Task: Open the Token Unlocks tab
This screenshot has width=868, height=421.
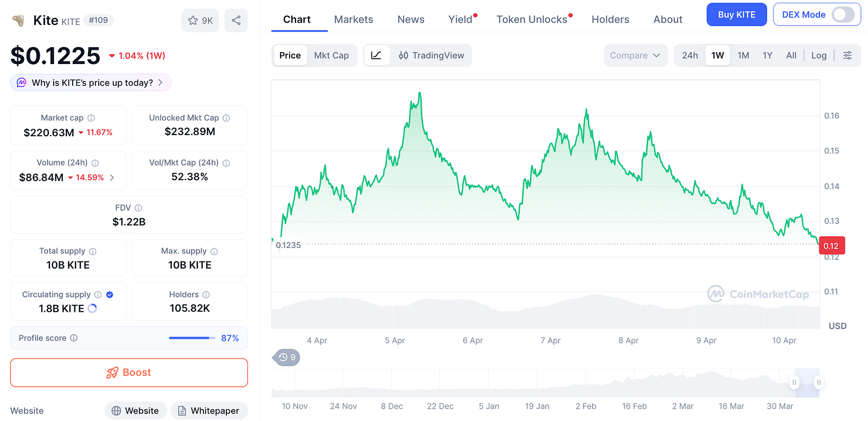Action: coord(532,20)
